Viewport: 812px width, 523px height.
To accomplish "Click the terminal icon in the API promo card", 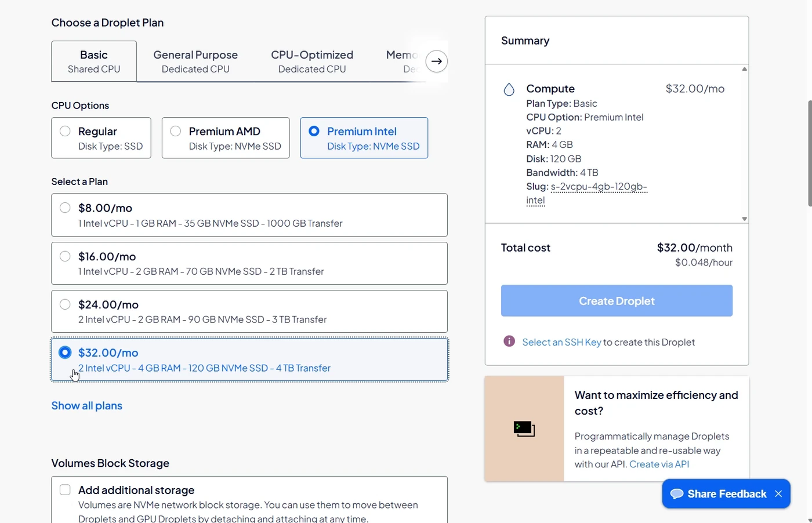I will coord(524,429).
